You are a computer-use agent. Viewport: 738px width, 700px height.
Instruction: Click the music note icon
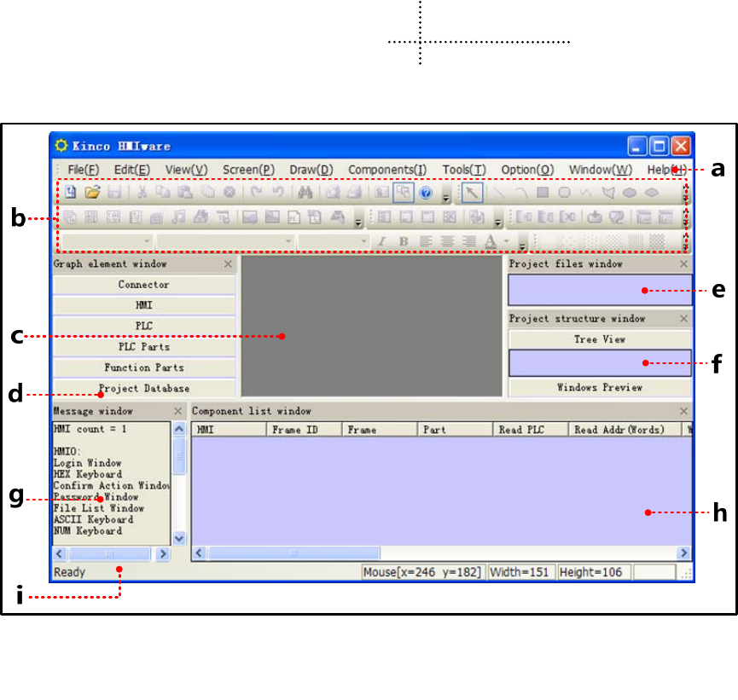point(178,217)
